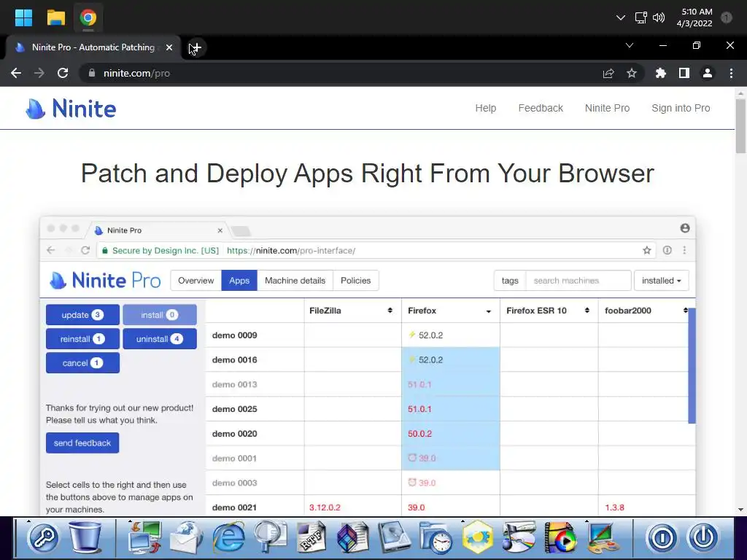The width and height of the screenshot is (747, 560).
Task: Click Sign into Pro
Action: click(681, 108)
